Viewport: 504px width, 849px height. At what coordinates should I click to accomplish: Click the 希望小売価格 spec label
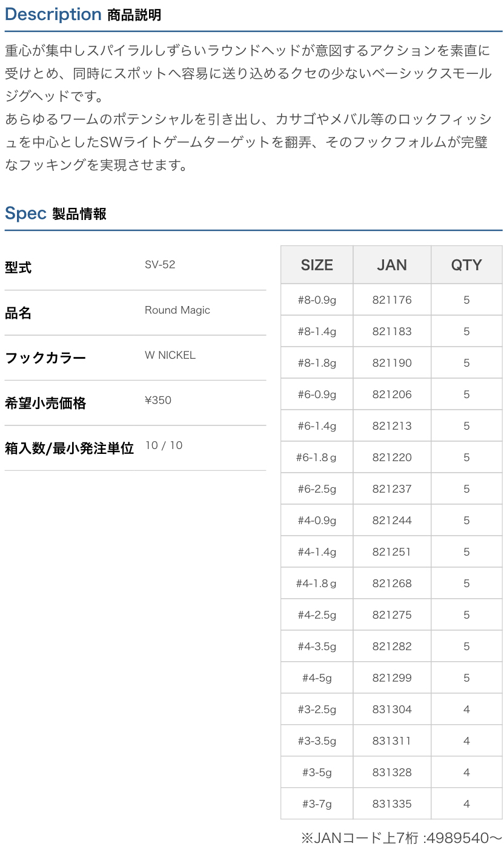click(45, 403)
